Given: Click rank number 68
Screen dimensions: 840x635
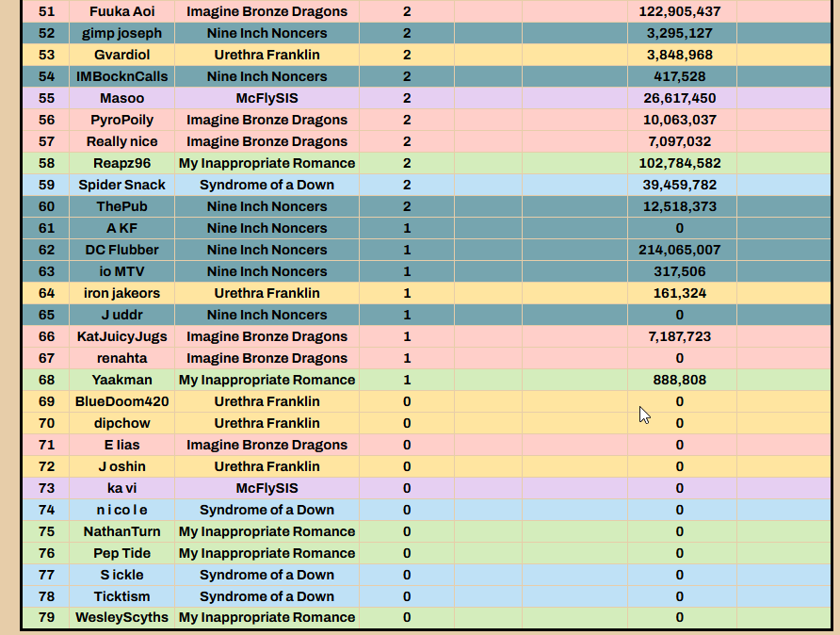Looking at the screenshot, I should click(x=46, y=381).
